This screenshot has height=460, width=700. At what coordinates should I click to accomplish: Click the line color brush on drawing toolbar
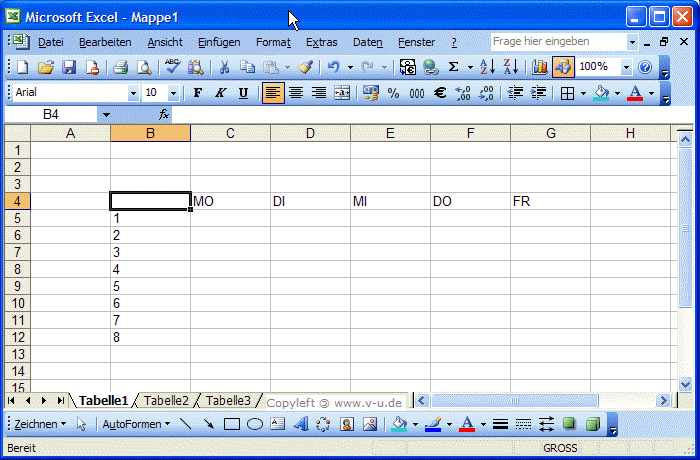click(433, 424)
